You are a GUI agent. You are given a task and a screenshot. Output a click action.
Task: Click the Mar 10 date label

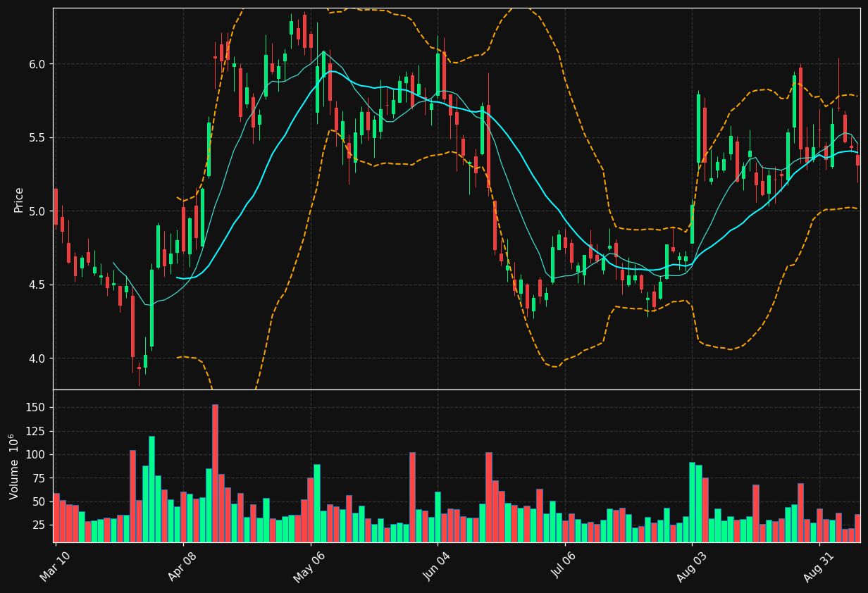[55, 566]
